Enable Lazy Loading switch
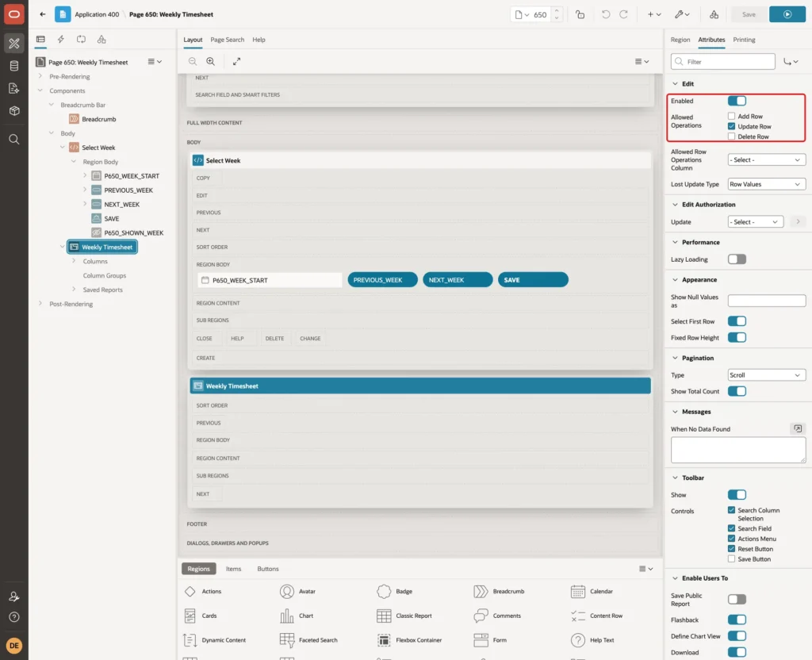 [x=737, y=259]
